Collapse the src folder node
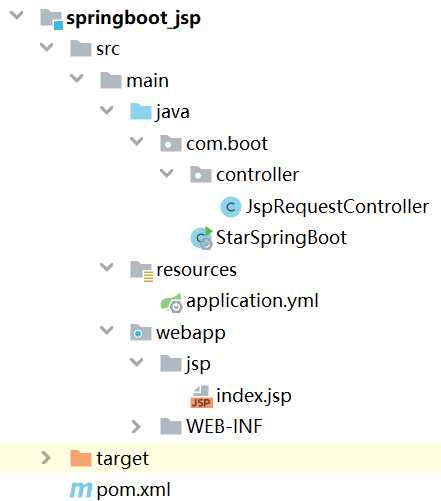This screenshot has width=441, height=501. pos(47,47)
